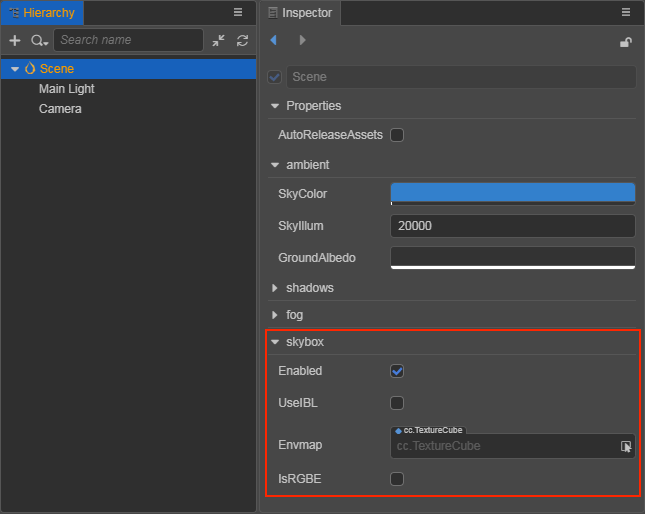The width and height of the screenshot is (645, 514).
Task: Click the Search name field
Action: 128,40
